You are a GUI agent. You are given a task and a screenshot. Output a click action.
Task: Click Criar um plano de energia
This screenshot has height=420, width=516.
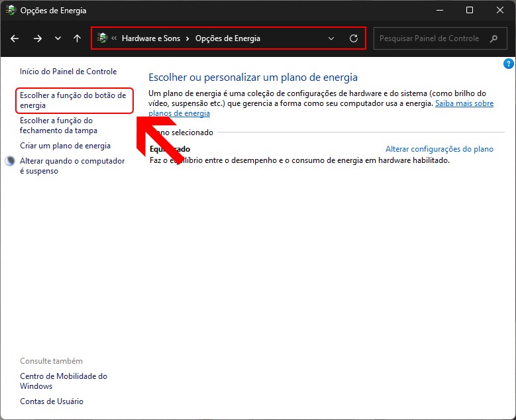click(65, 146)
